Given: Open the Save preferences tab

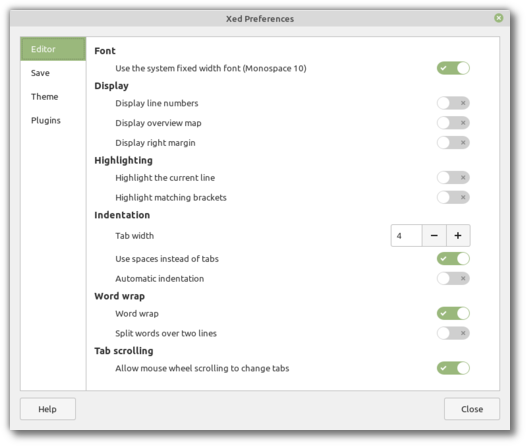Looking at the screenshot, I should point(53,73).
